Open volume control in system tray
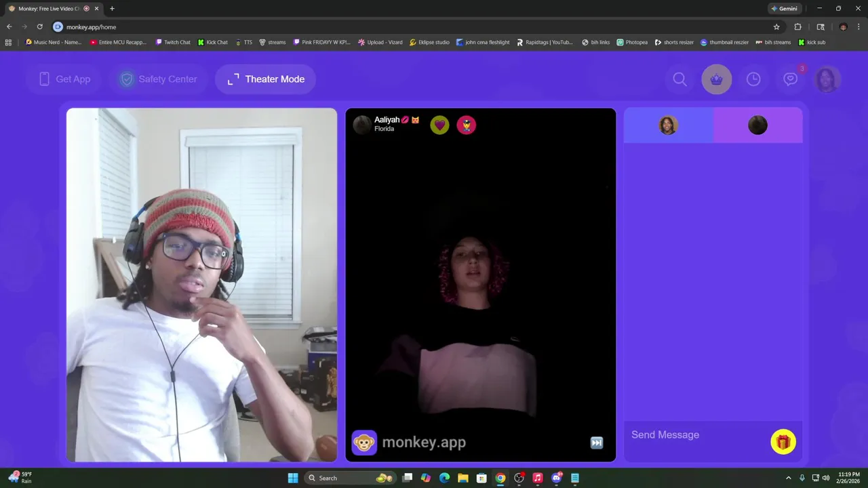868x488 pixels. [x=826, y=478]
